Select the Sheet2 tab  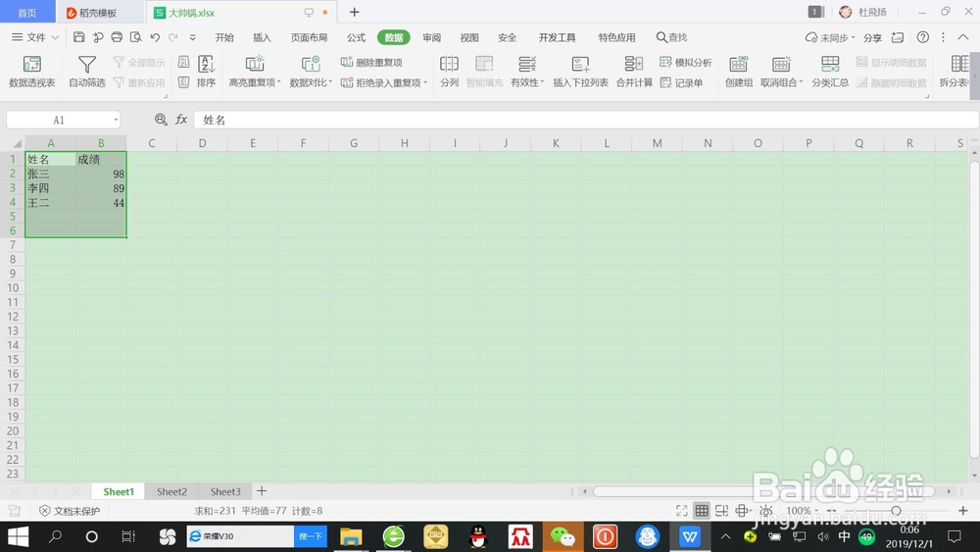(x=171, y=491)
